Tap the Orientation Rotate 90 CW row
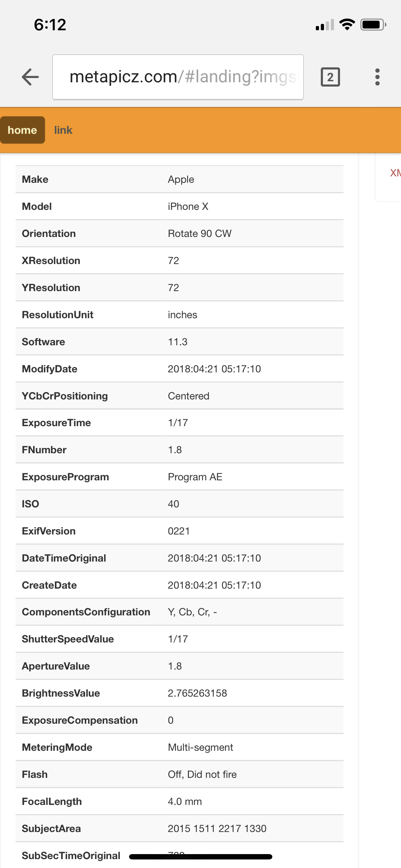401x868 pixels. [x=179, y=233]
